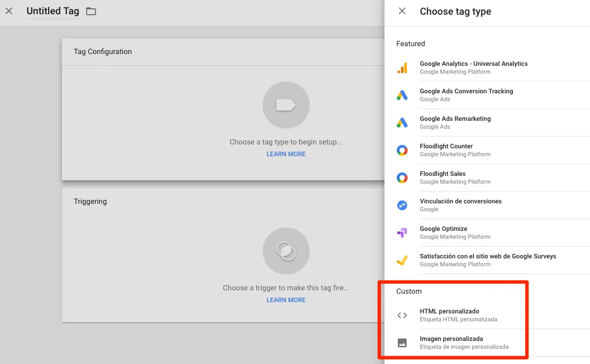Image resolution: width=590 pixels, height=364 pixels.
Task: Click the Tag Configuration heading
Action: [103, 52]
